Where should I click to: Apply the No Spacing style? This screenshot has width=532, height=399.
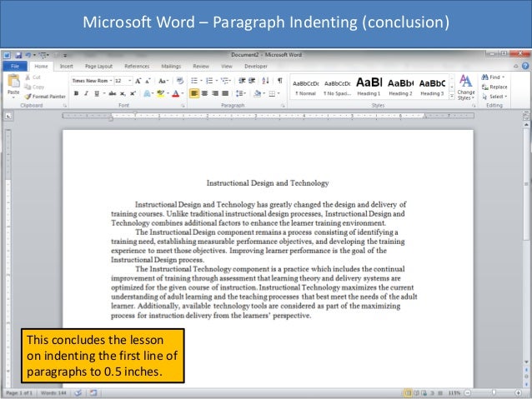point(337,87)
